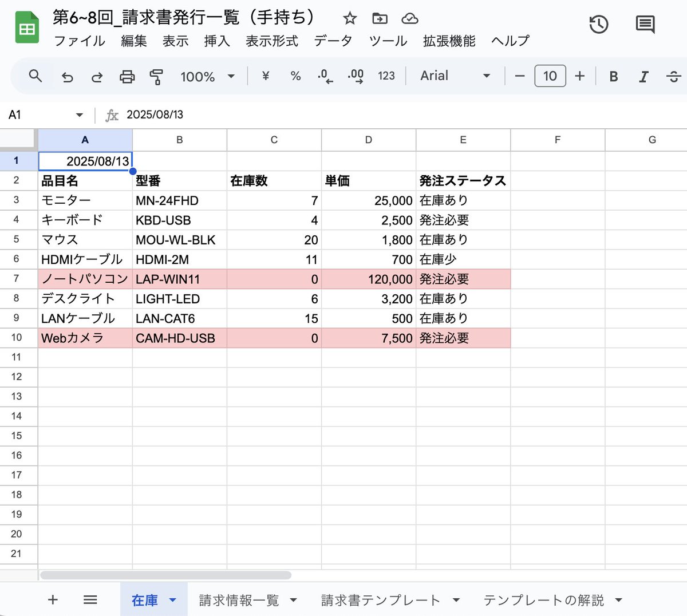
Task: Select the Webカメラ cell
Action: (x=85, y=338)
